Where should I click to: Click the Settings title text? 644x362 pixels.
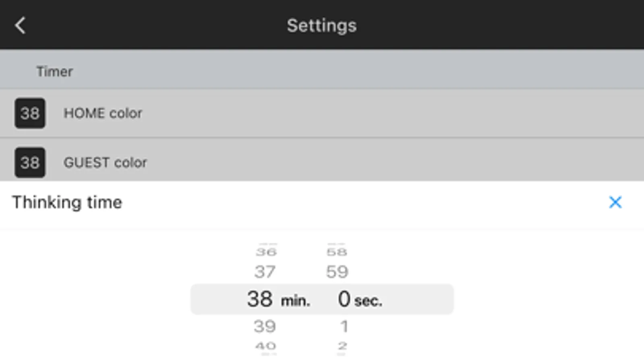click(321, 26)
